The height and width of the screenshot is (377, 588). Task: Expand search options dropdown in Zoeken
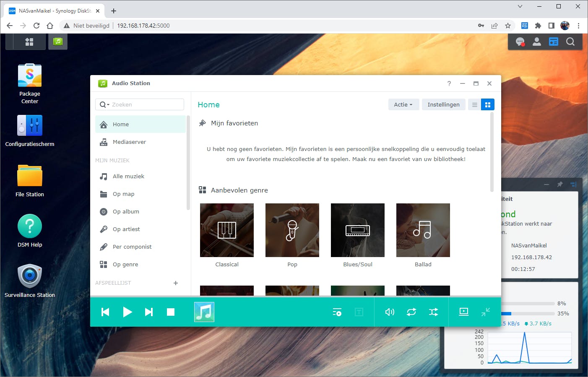coord(104,105)
